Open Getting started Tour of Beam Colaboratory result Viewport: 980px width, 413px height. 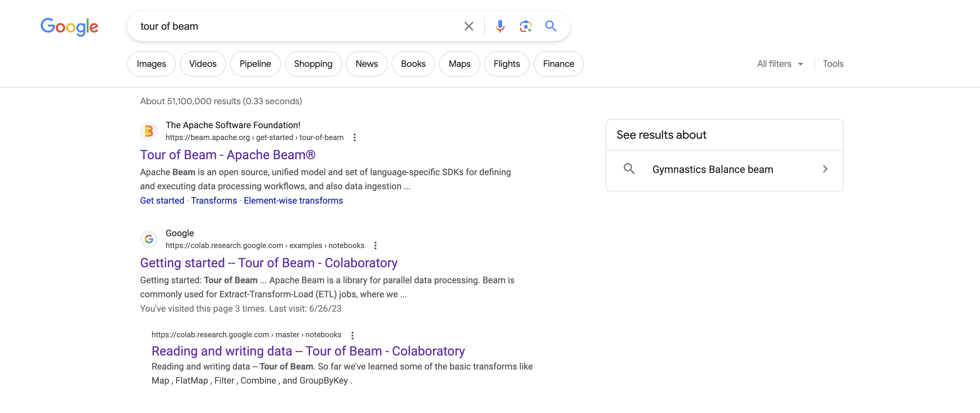pos(269,262)
